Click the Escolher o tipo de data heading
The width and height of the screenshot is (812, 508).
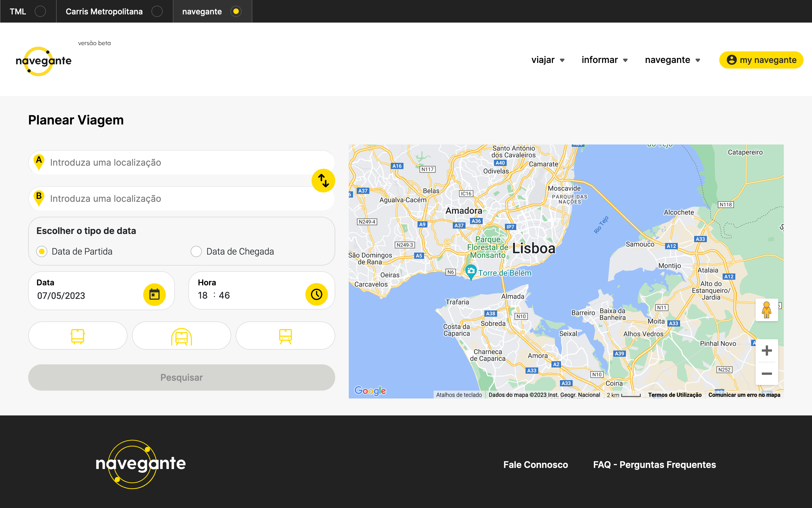(x=86, y=231)
